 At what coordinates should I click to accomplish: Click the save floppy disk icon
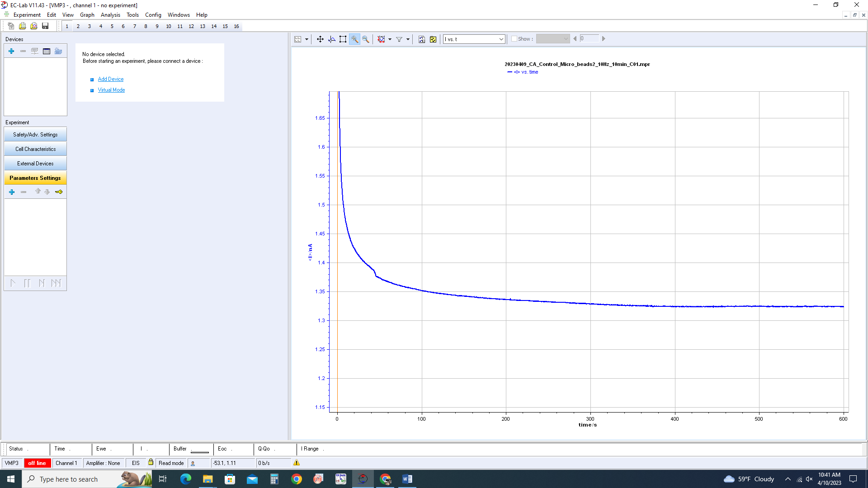coord(45,26)
